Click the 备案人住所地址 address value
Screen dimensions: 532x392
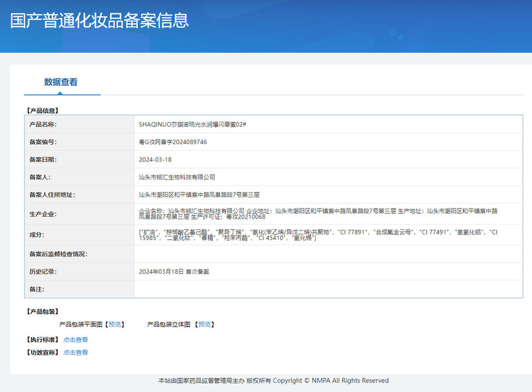[199, 195]
